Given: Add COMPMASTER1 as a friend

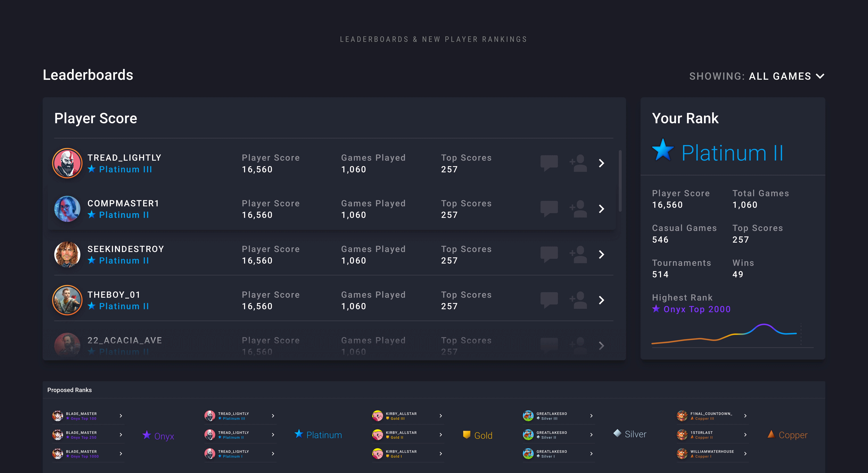Looking at the screenshot, I should (x=578, y=209).
